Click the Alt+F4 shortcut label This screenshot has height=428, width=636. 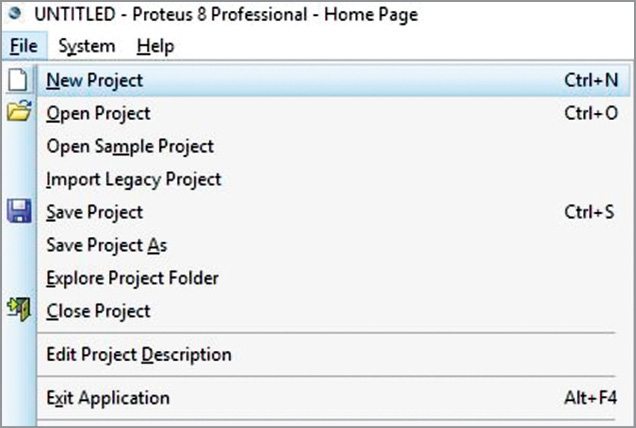pyautogui.click(x=590, y=398)
